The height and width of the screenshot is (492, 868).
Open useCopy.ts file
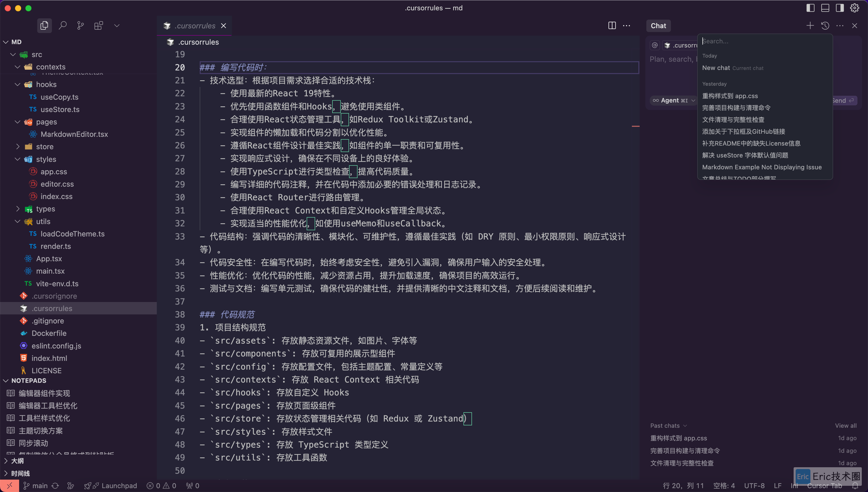click(59, 97)
